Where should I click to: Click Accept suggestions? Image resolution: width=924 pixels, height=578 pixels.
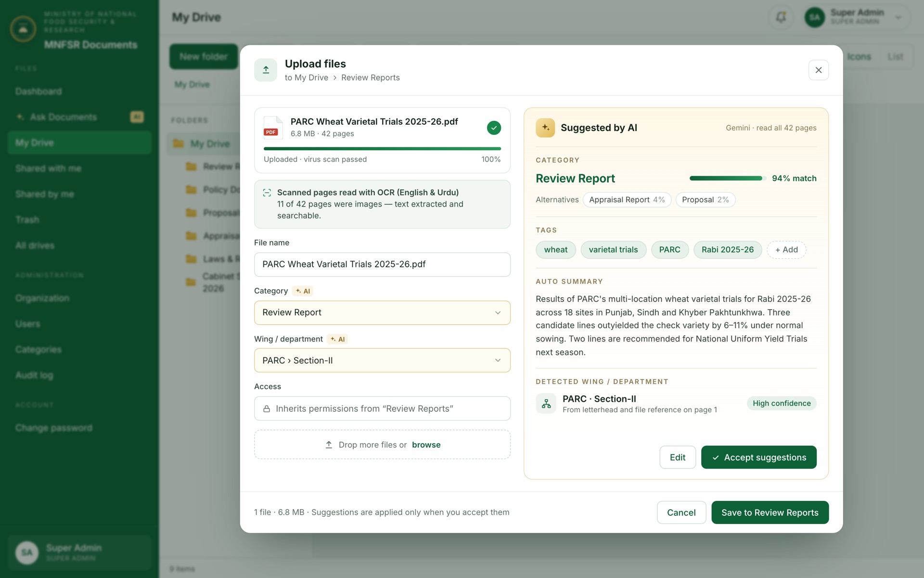[758, 457]
